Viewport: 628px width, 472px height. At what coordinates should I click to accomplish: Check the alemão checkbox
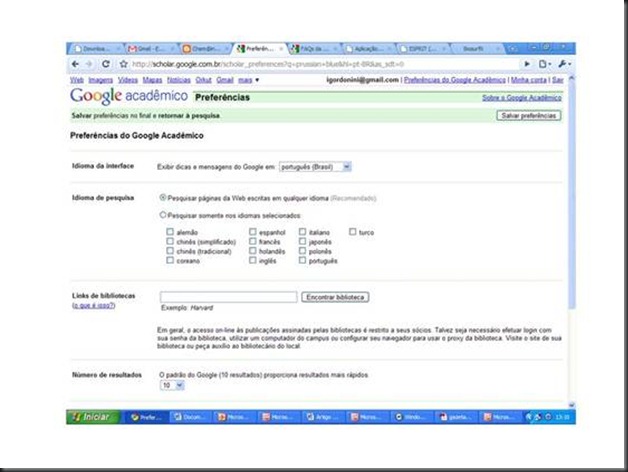click(170, 232)
